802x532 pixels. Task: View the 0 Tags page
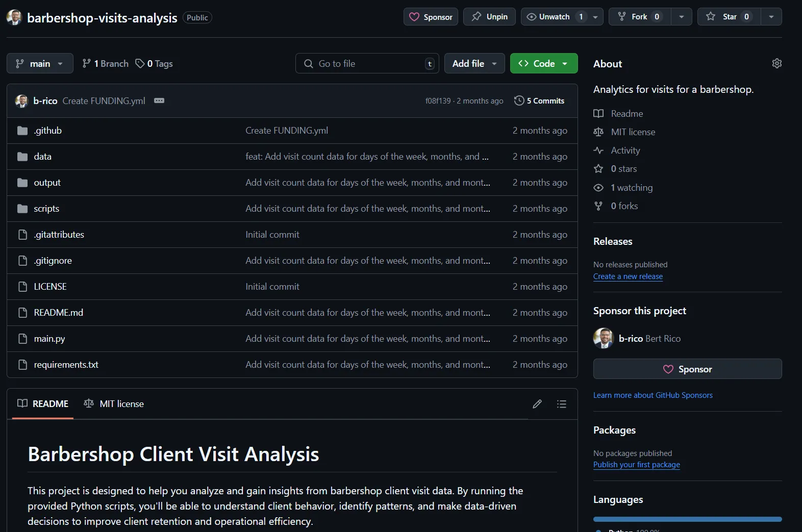coord(154,63)
